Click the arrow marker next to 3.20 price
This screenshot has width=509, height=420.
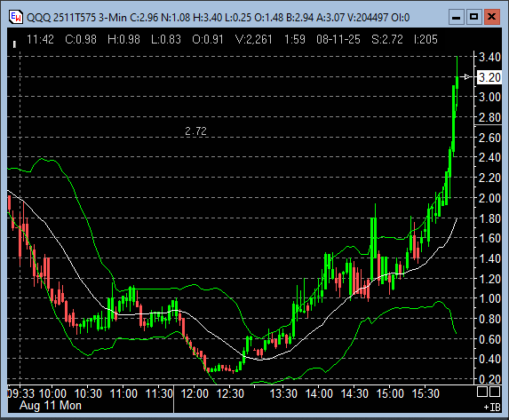[466, 77]
